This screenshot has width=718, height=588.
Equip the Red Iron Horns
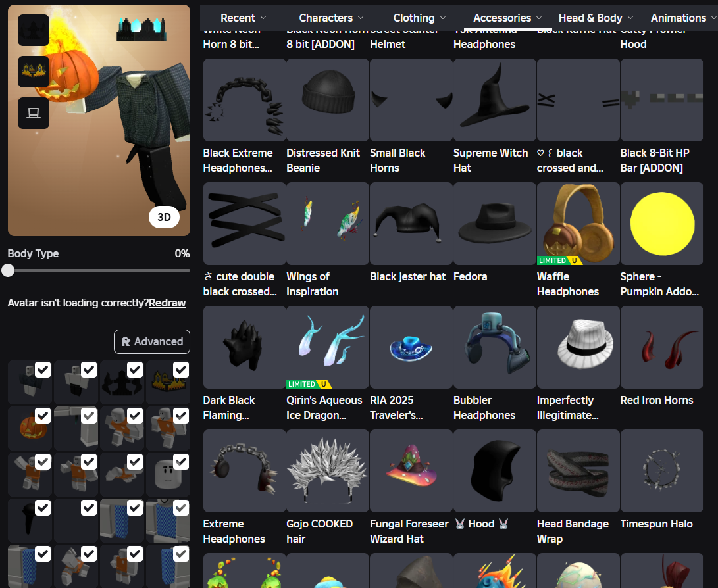pyautogui.click(x=661, y=347)
